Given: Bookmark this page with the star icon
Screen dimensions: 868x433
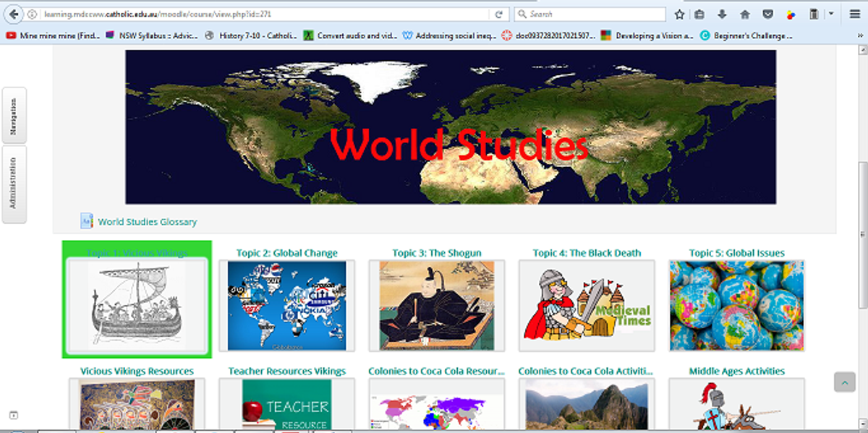Looking at the screenshot, I should (679, 14).
